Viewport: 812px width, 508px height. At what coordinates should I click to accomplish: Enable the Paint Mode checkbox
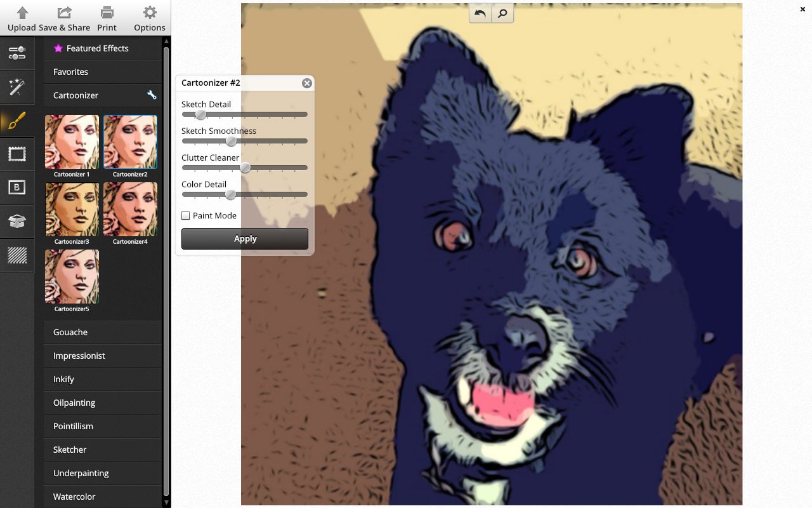(186, 216)
